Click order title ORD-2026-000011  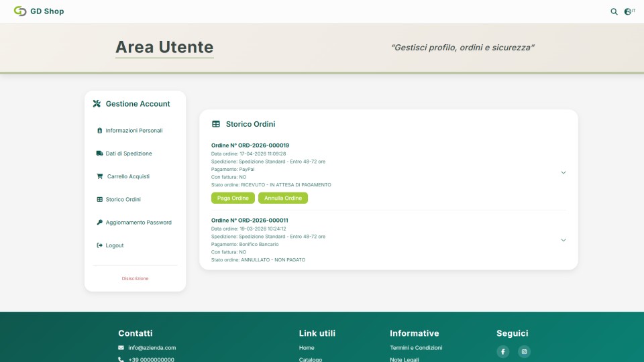point(250,221)
